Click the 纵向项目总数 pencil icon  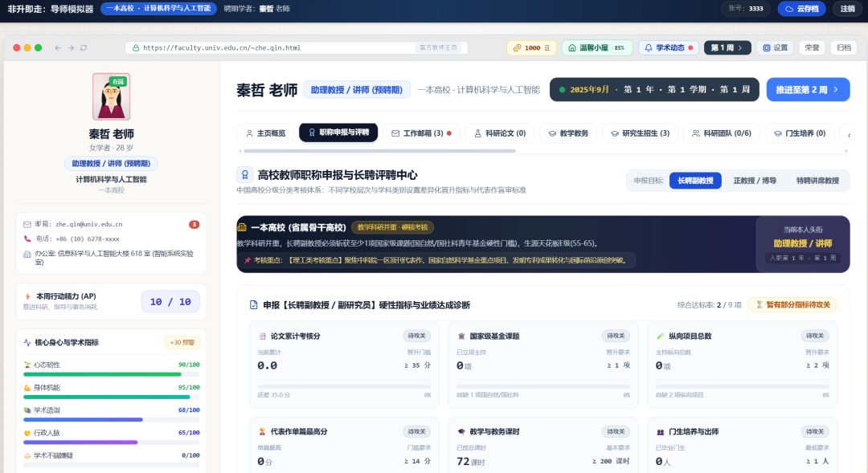pyautogui.click(x=660, y=336)
